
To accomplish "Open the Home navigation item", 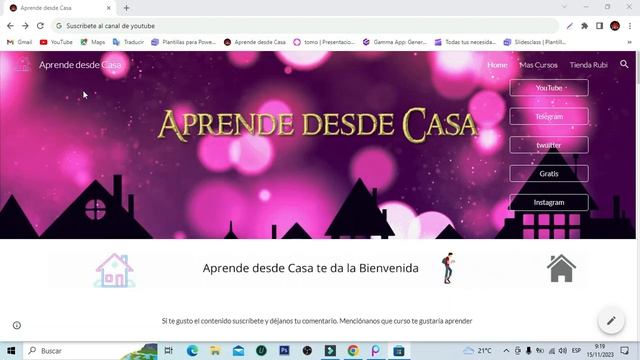I will click(497, 65).
